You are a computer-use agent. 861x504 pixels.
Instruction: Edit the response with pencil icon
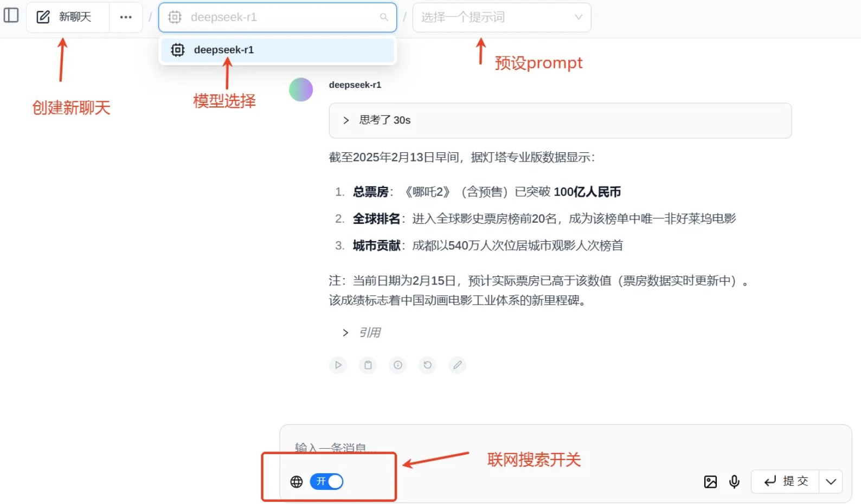458,365
